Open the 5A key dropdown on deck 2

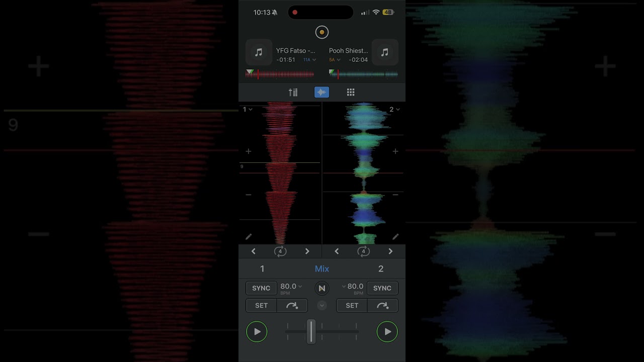point(335,60)
